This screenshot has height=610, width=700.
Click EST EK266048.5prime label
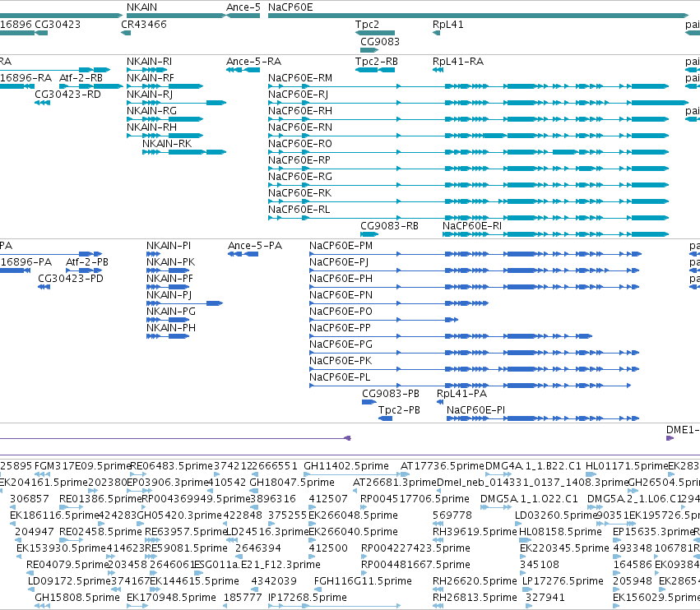click(x=353, y=515)
